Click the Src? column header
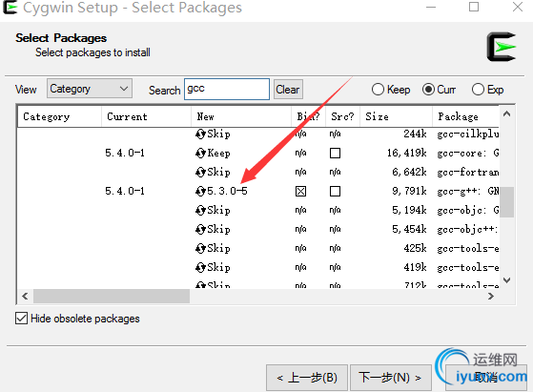The width and height of the screenshot is (533, 392). [x=342, y=116]
